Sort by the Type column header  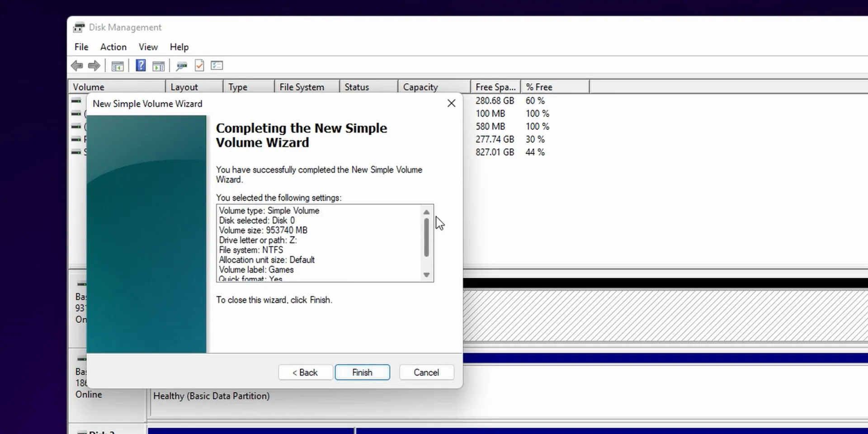coord(249,87)
